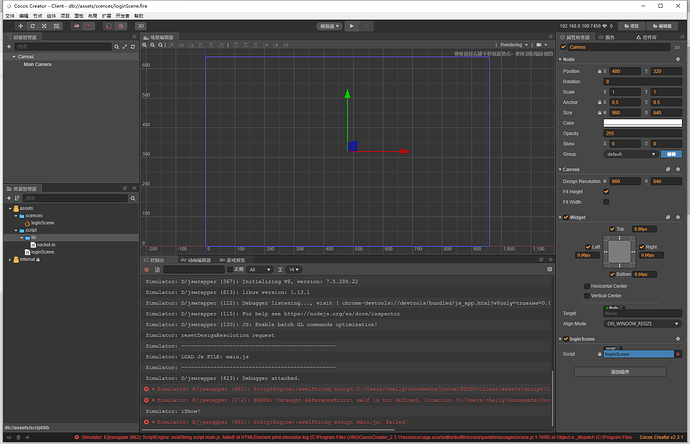Click the assets sort icon
The width and height of the screenshot is (690, 444).
17,198
